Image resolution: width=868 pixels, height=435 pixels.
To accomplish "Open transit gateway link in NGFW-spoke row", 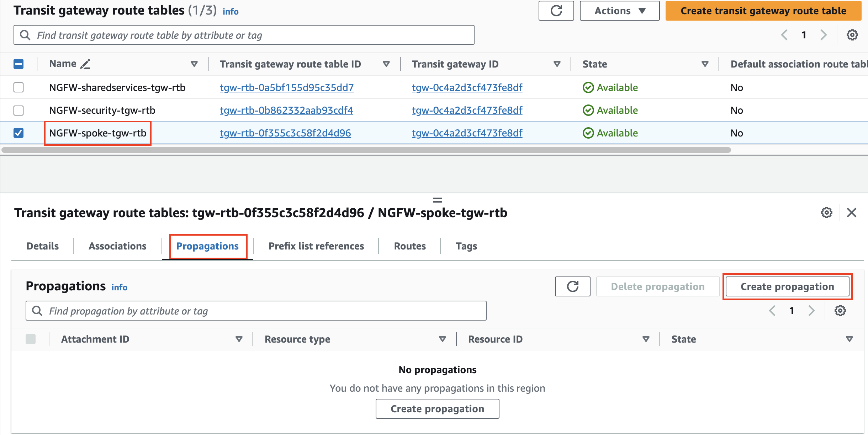I will pos(467,133).
